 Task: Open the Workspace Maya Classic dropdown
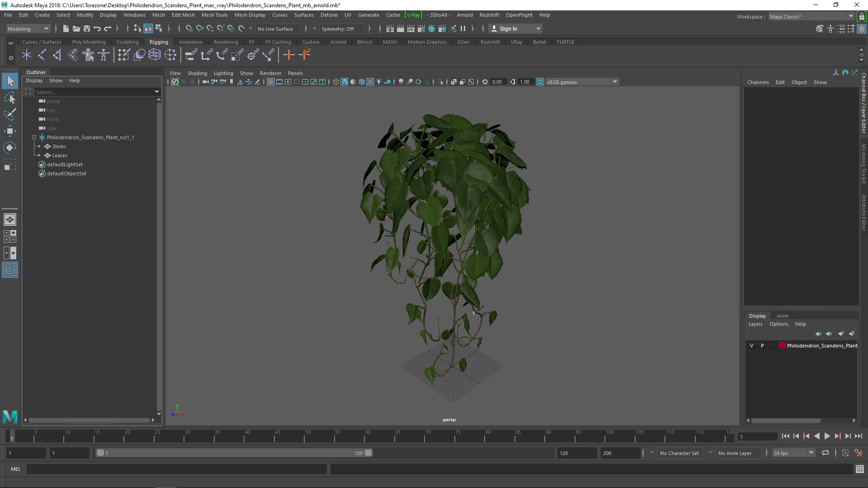811,17
